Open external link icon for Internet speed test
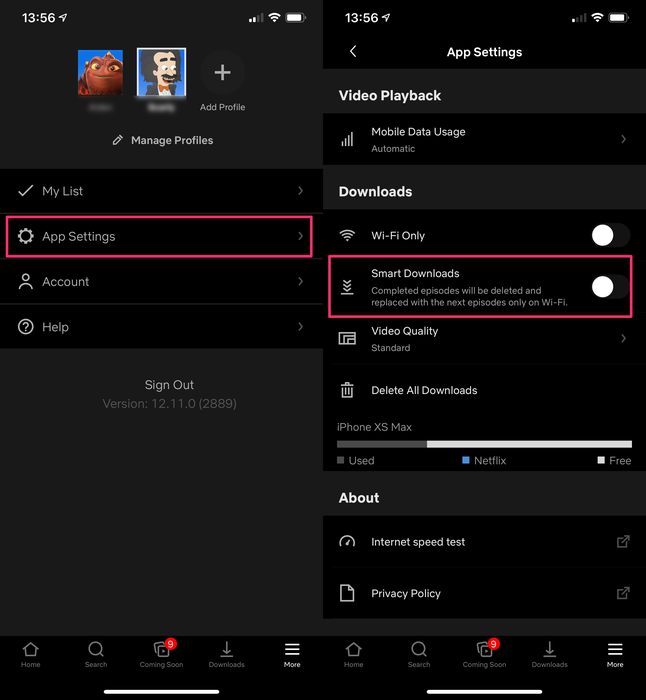Viewport: 646px width, 700px height. (x=623, y=542)
